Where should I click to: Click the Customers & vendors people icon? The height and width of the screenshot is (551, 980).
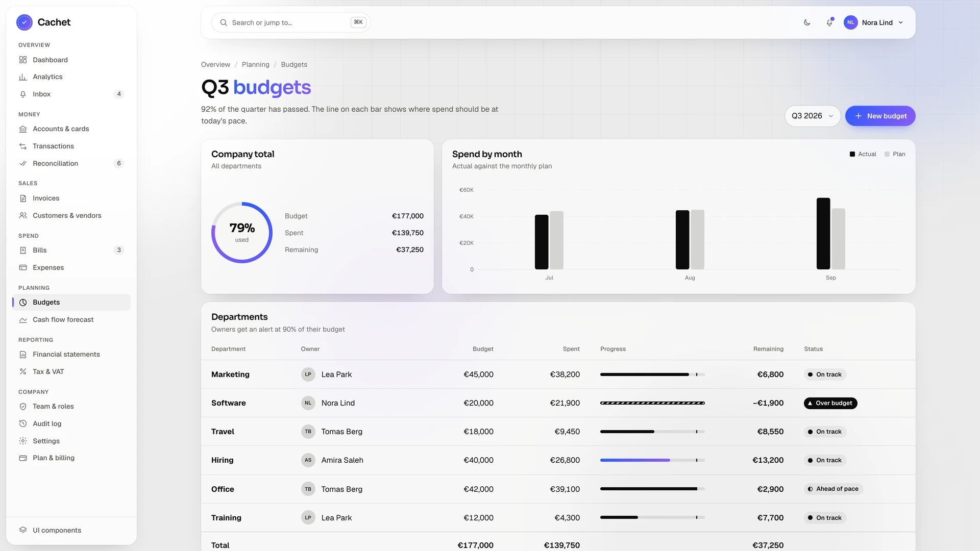click(x=23, y=216)
